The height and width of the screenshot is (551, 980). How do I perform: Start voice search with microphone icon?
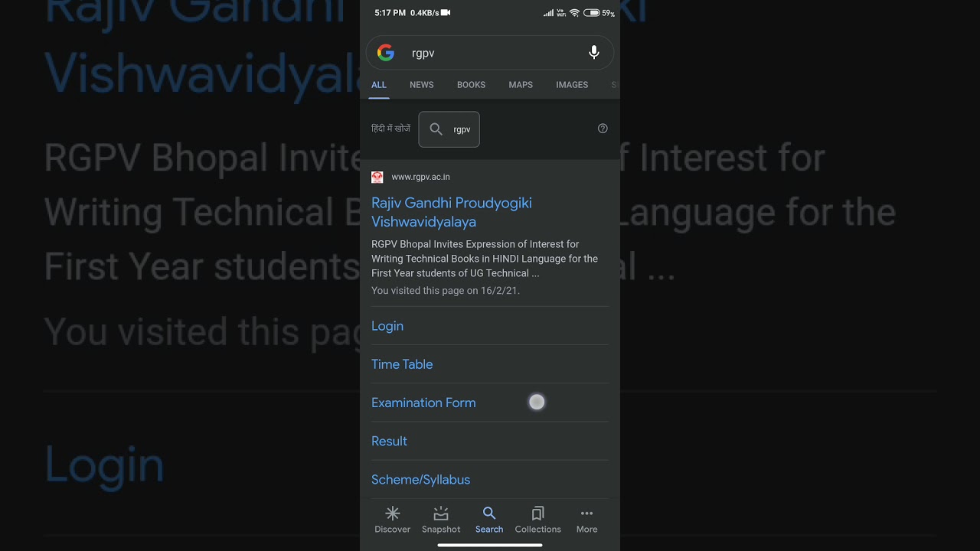point(593,53)
